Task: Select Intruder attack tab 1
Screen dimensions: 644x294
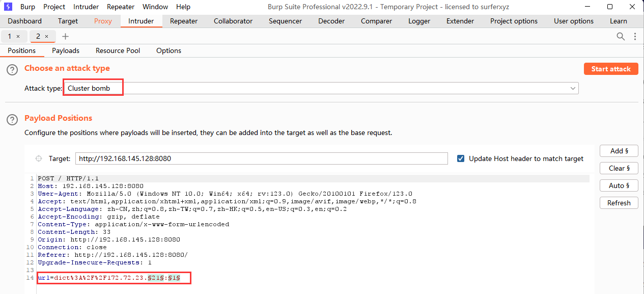Action: [x=10, y=36]
